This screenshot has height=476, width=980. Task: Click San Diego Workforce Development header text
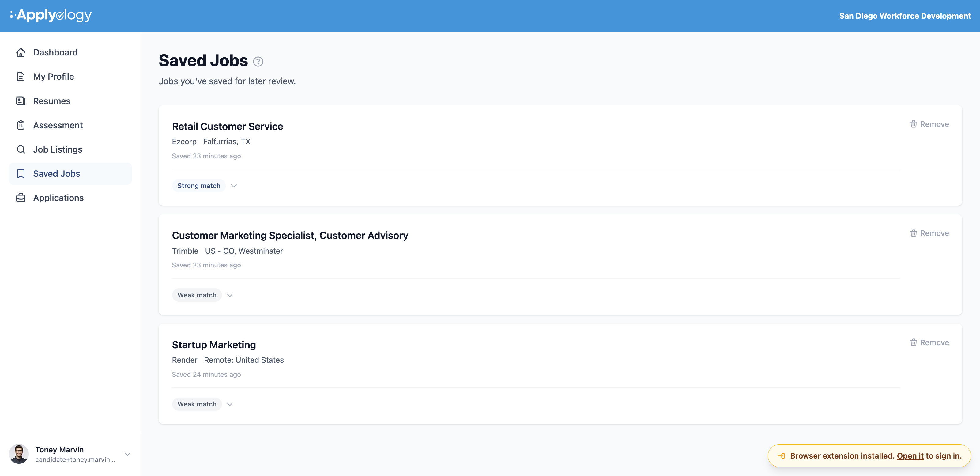pyautogui.click(x=905, y=16)
